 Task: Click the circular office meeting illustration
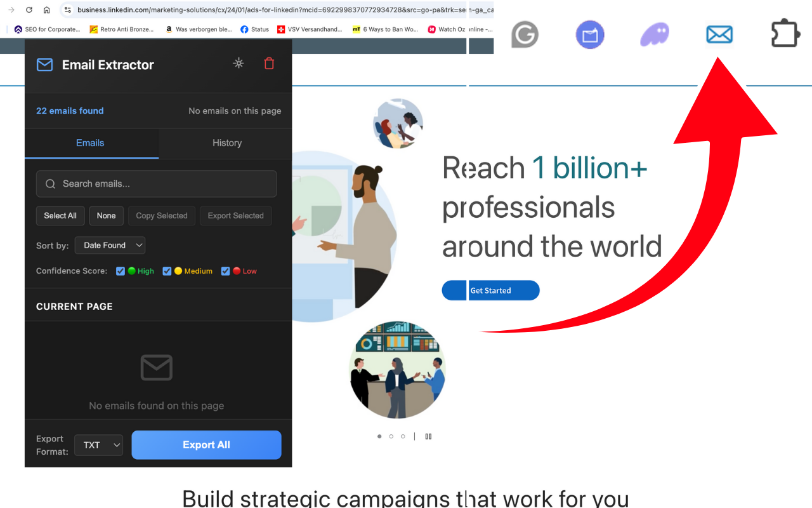click(398, 370)
